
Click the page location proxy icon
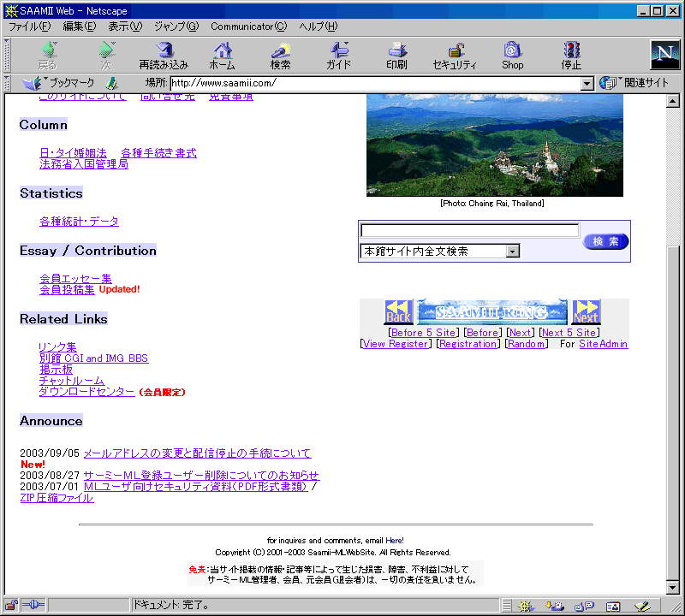coord(111,82)
